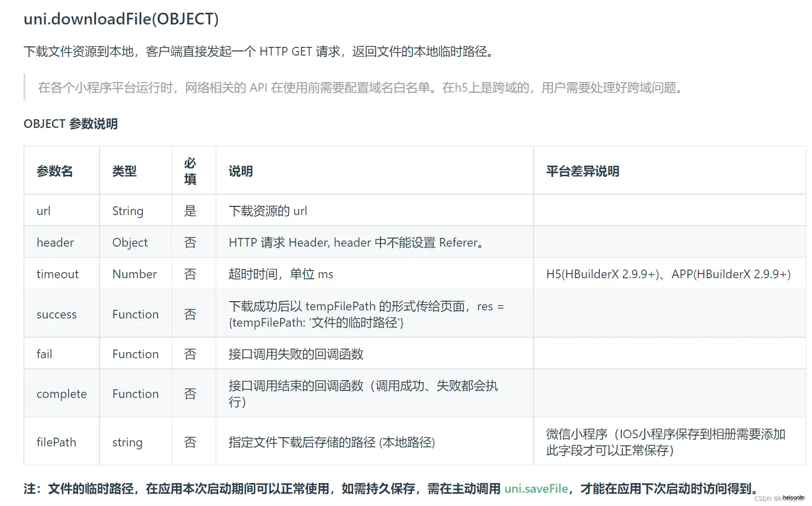This screenshot has width=812, height=506.
Task: Click the 'String' type in url row
Action: [128, 211]
